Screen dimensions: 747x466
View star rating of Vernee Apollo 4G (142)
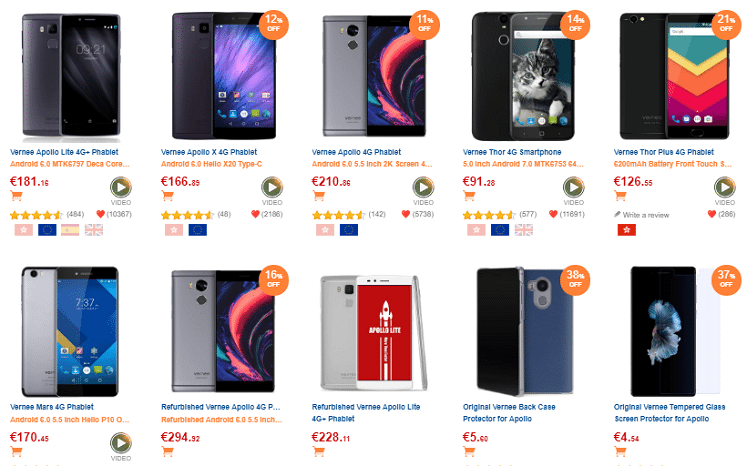coord(339,215)
